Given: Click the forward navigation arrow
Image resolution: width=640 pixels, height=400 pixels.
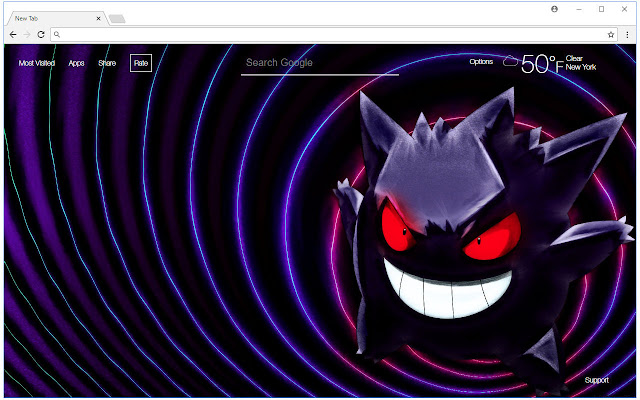Looking at the screenshot, I should [x=27, y=35].
